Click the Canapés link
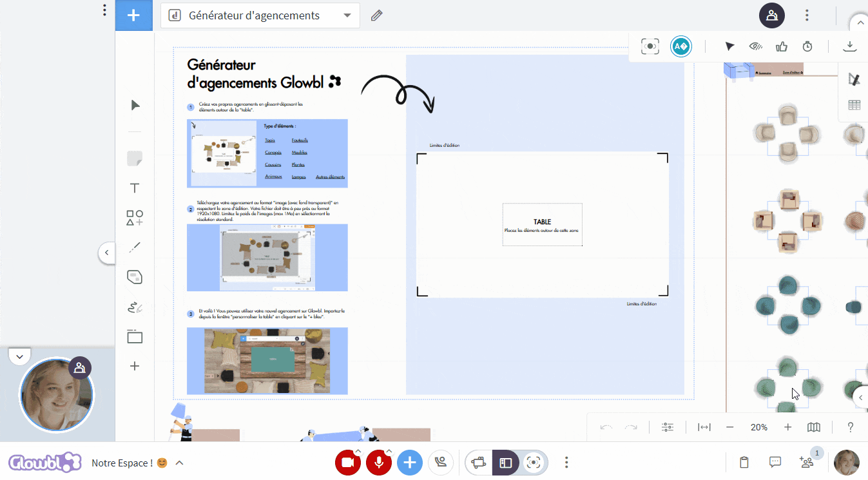This screenshot has width=868, height=480. pos(273,153)
